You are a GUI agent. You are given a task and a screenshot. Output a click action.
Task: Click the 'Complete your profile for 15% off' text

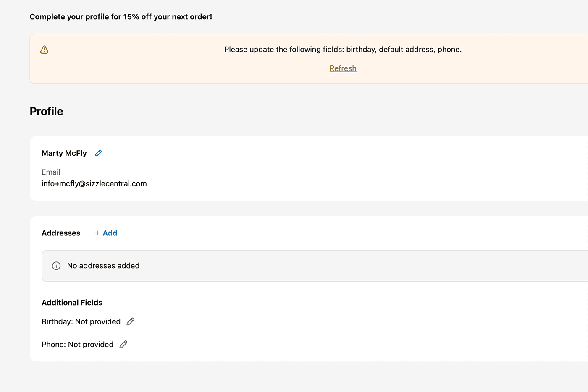(121, 17)
